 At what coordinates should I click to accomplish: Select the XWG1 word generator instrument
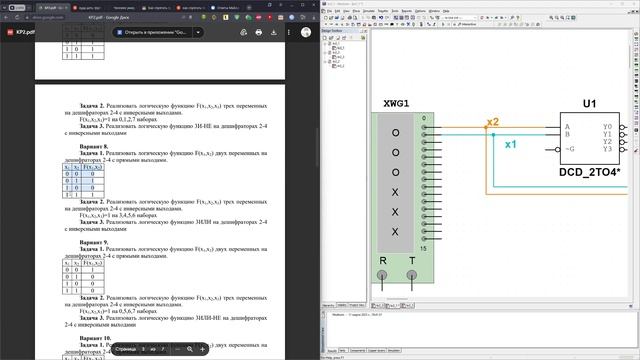click(x=402, y=198)
